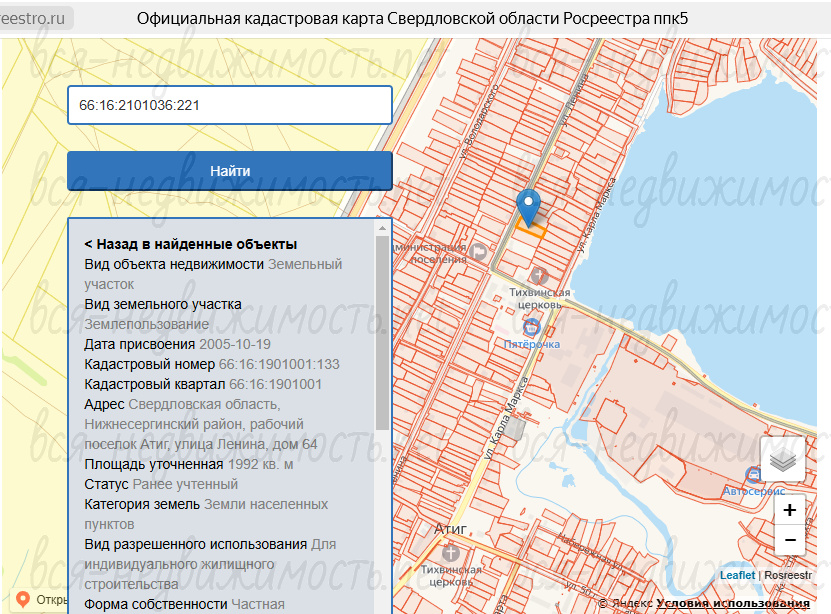
Task: Click the Тихвинская церковь church icon
Action: coord(539,276)
